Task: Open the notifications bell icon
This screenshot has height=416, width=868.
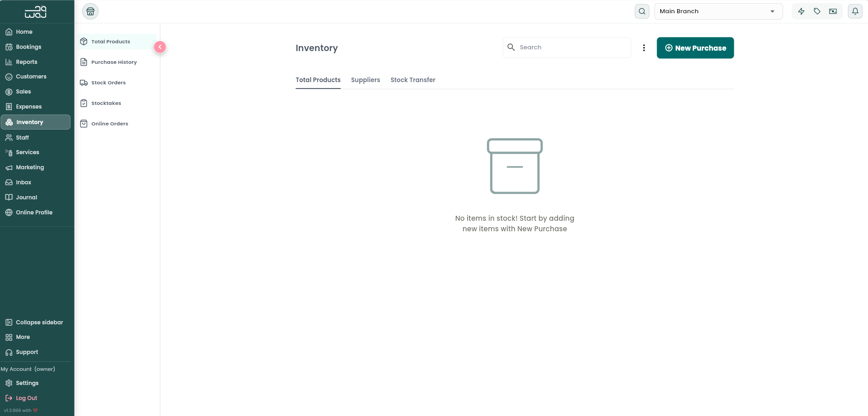Action: point(855,11)
